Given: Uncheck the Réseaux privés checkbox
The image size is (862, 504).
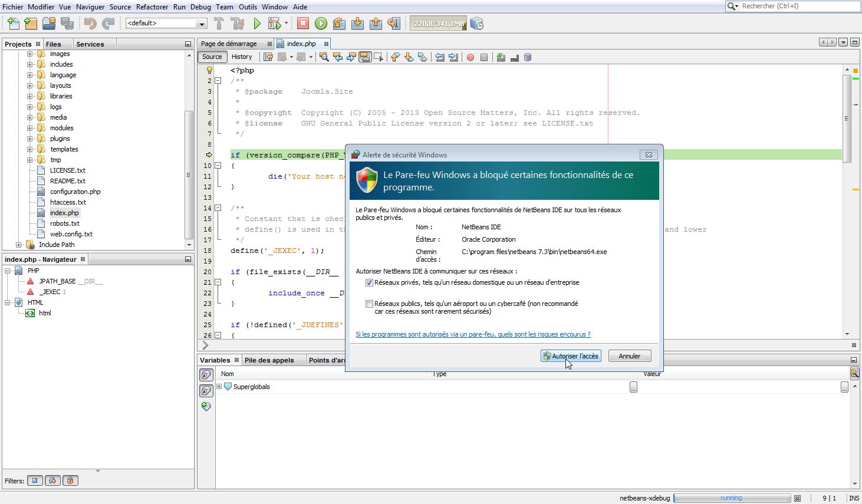Looking at the screenshot, I should click(x=369, y=283).
